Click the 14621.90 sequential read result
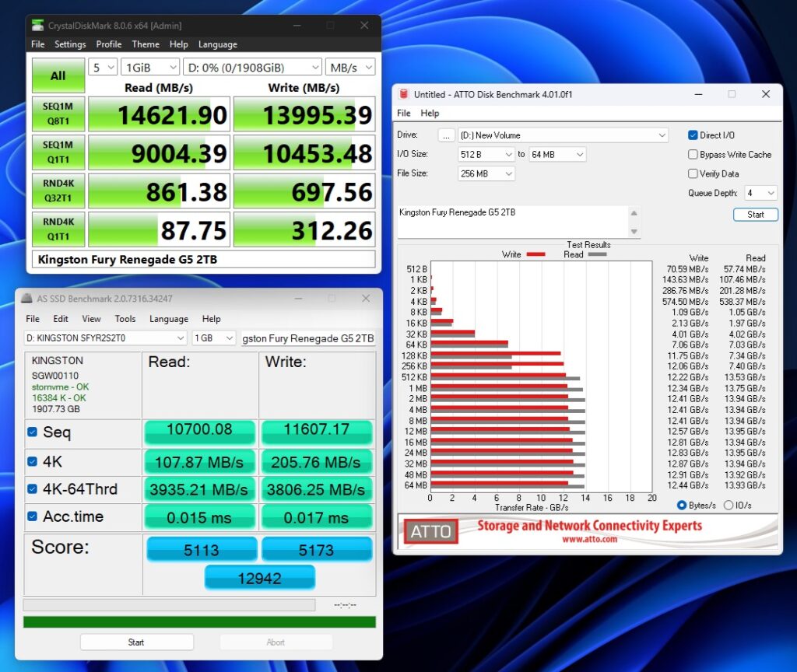The height and width of the screenshot is (672, 797). click(x=159, y=114)
